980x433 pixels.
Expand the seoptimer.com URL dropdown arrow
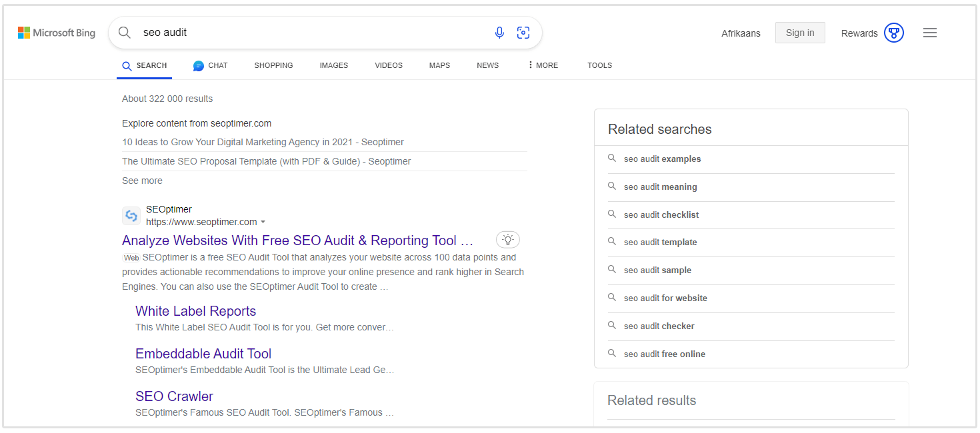coord(263,222)
